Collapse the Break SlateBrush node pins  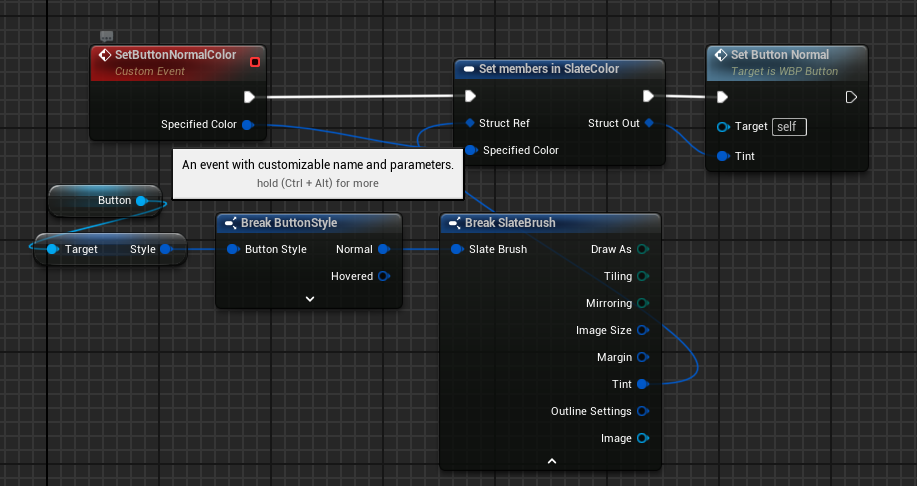(551, 461)
